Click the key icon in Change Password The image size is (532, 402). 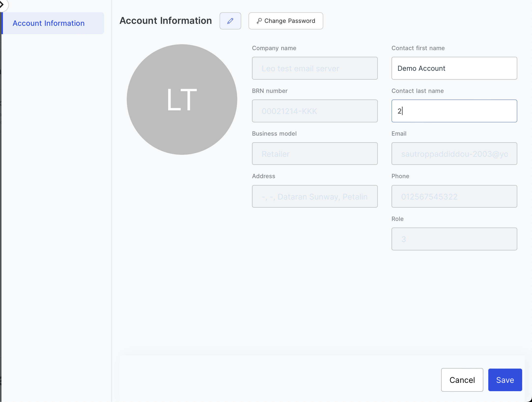click(x=259, y=21)
